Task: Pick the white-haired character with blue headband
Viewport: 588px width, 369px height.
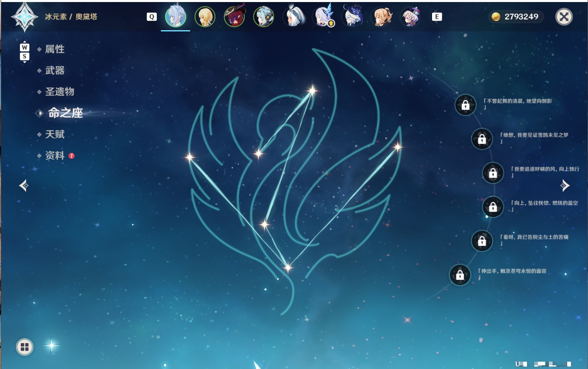Action: [x=294, y=16]
